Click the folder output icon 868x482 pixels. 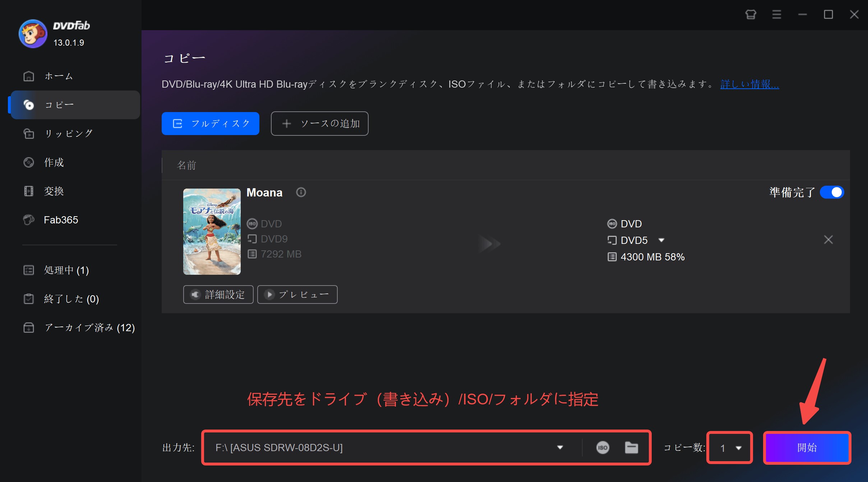[x=631, y=448]
